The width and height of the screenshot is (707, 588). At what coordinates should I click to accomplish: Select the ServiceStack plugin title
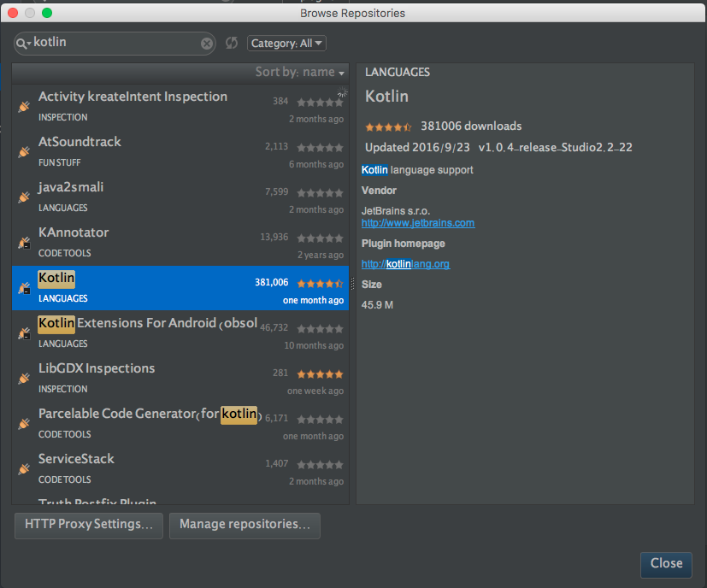point(76,459)
